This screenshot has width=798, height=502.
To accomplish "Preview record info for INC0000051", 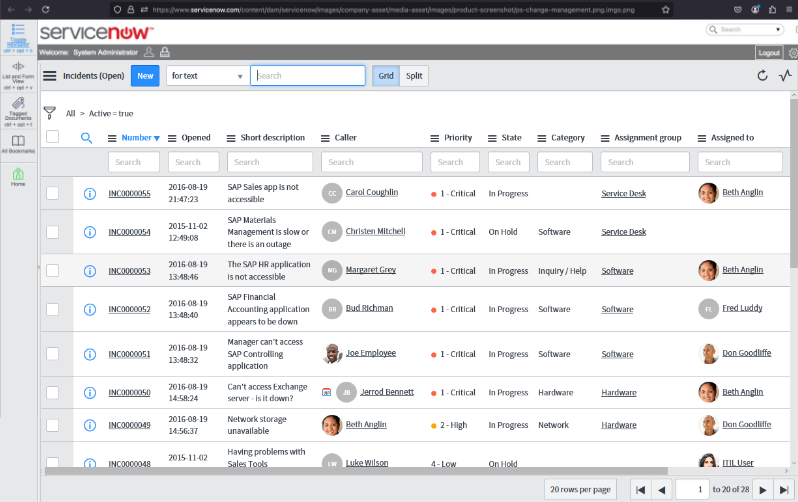I will (x=90, y=354).
